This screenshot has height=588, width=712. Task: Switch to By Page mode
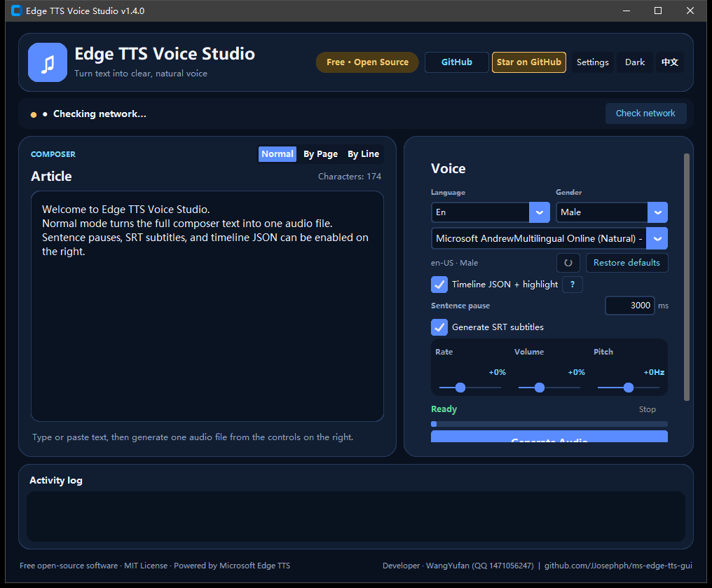point(320,154)
